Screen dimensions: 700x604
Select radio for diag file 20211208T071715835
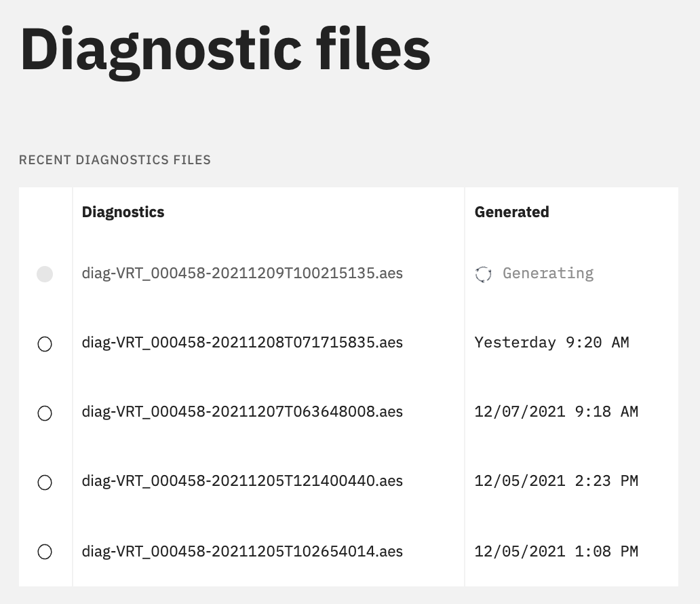[x=45, y=344]
